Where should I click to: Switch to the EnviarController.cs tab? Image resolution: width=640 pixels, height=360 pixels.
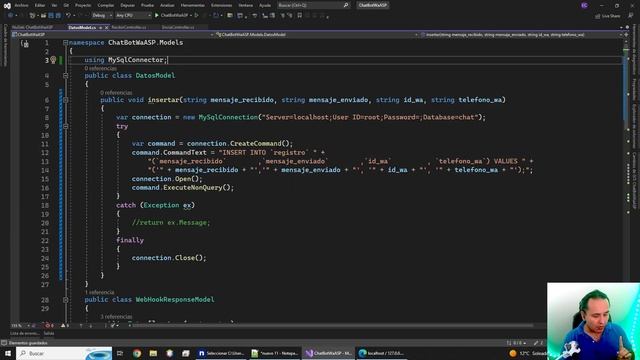(178, 27)
